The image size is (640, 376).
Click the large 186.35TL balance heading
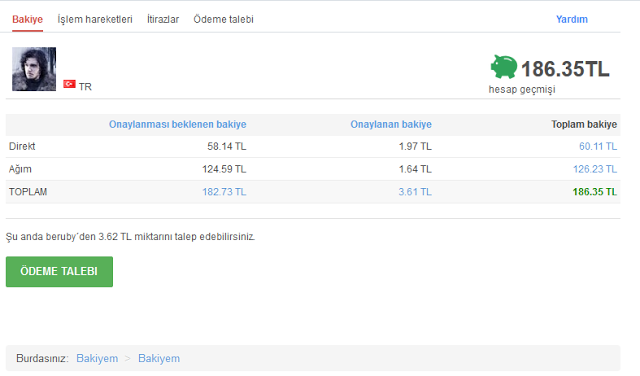(565, 69)
